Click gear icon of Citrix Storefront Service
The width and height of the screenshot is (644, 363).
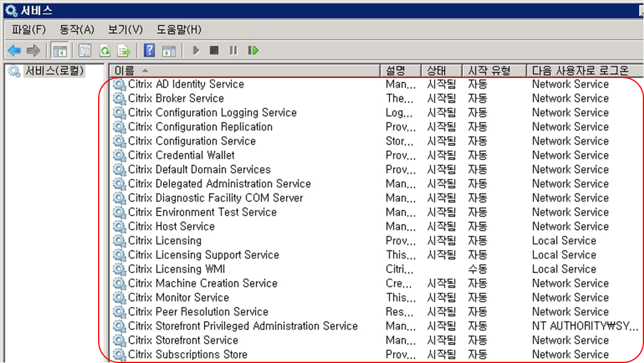click(119, 340)
